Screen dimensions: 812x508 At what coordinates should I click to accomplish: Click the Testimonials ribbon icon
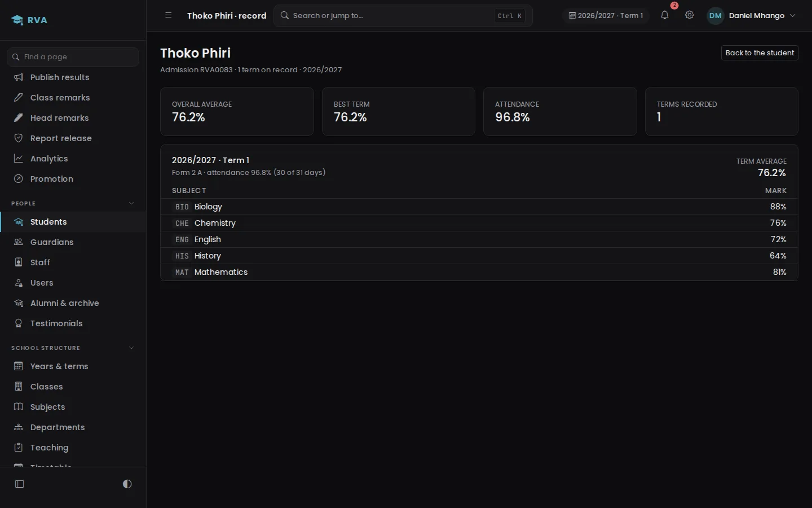click(x=19, y=323)
